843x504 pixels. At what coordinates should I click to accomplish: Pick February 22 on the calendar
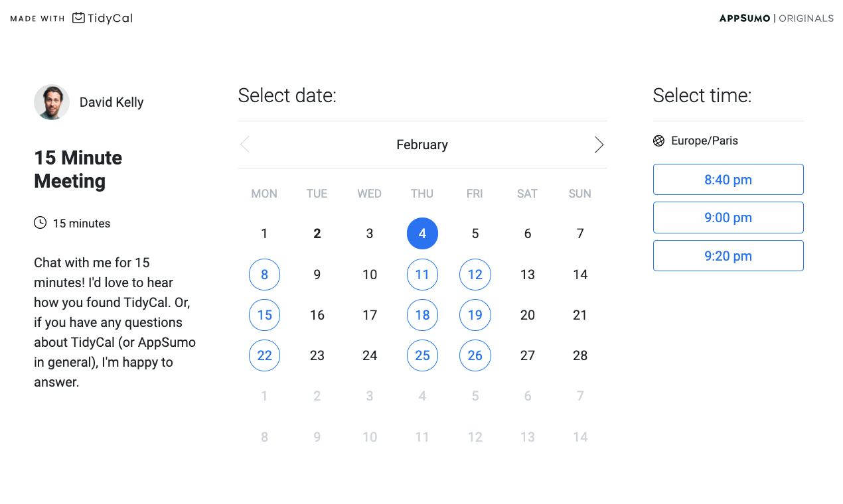click(264, 355)
